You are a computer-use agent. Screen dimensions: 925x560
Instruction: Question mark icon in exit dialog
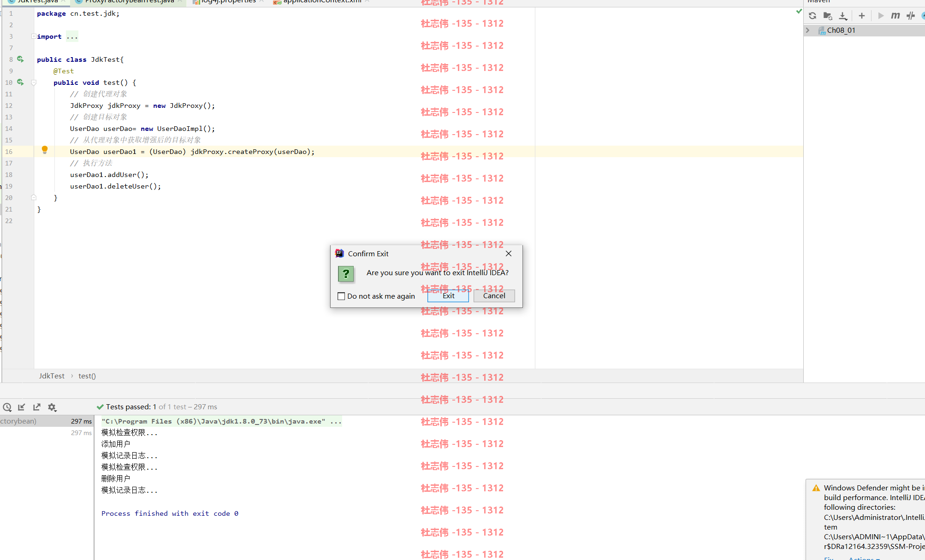pyautogui.click(x=346, y=274)
